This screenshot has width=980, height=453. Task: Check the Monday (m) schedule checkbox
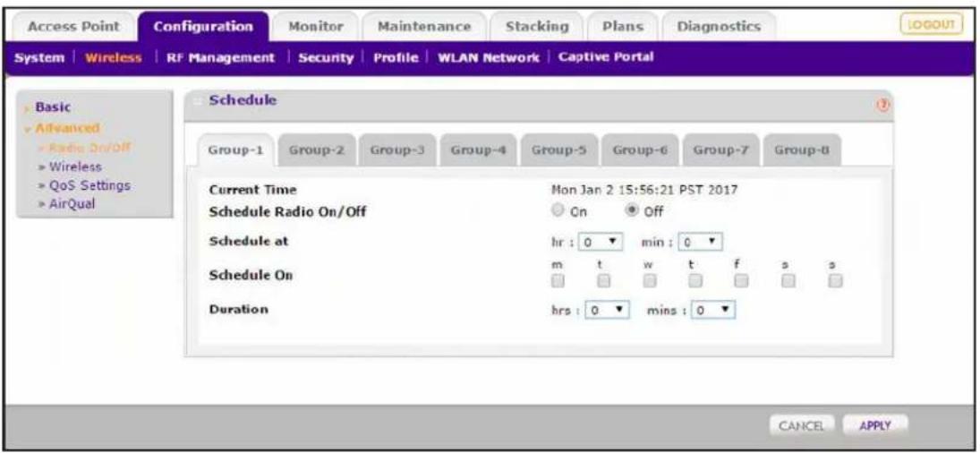coord(557,281)
